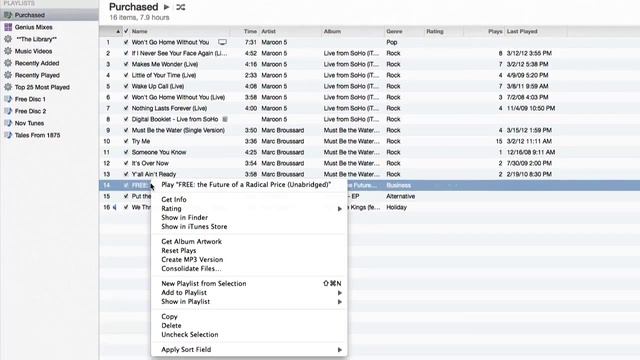Open Tales From 1875 playlist
Screen dimensions: 640x360
tap(38, 135)
